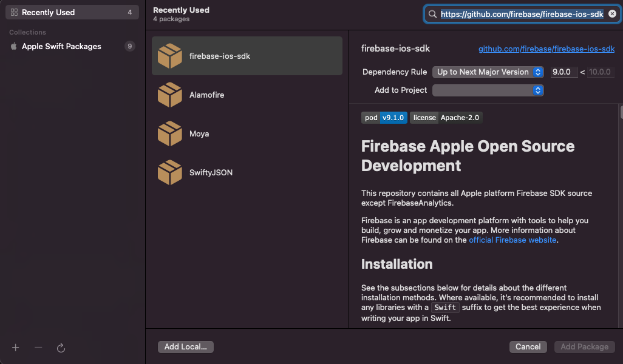The height and width of the screenshot is (364, 623).
Task: Click the package URL search field
Action: coord(522,15)
